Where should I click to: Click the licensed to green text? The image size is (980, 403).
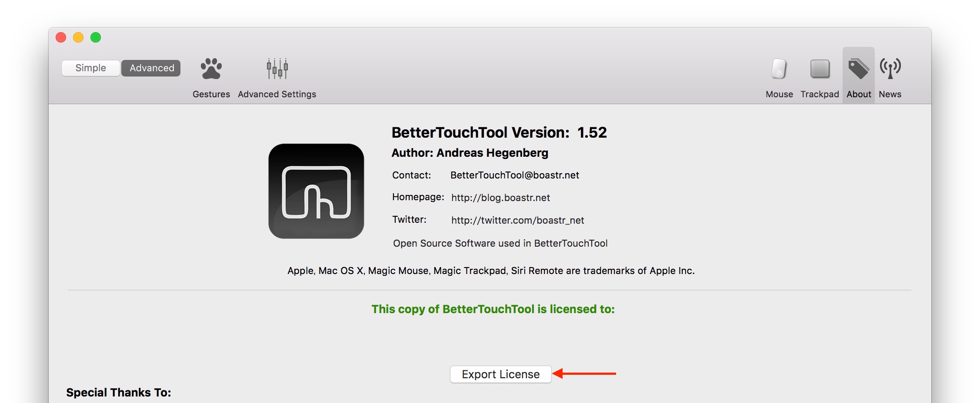point(493,309)
